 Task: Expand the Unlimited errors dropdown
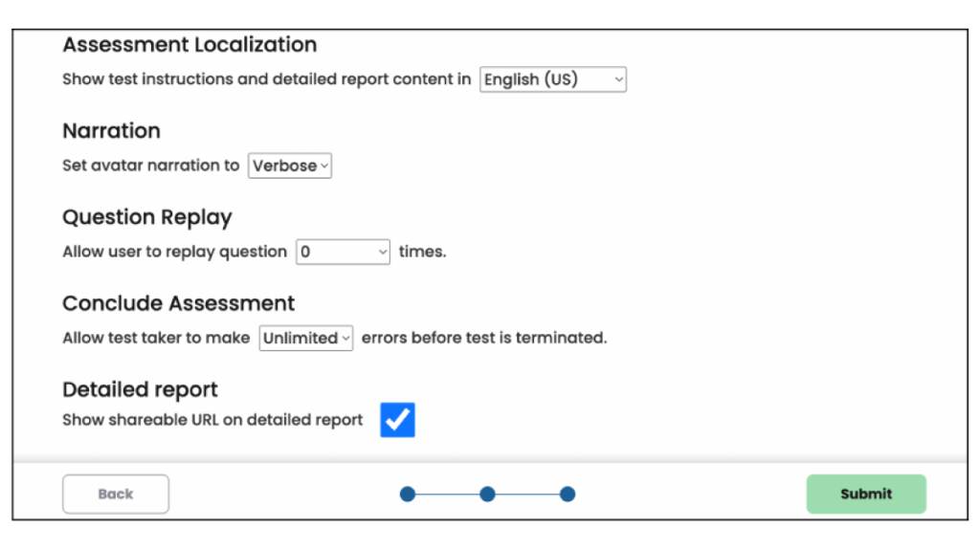tap(306, 338)
